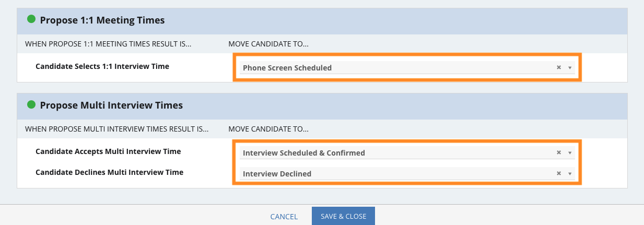The height and width of the screenshot is (225, 644).
Task: Open the Phone Screen Scheduled dropdown arrow
Action: tap(570, 68)
